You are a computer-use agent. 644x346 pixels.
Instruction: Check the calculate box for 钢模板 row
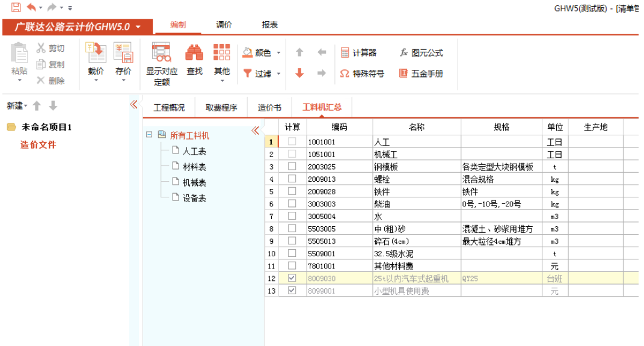pyautogui.click(x=292, y=167)
